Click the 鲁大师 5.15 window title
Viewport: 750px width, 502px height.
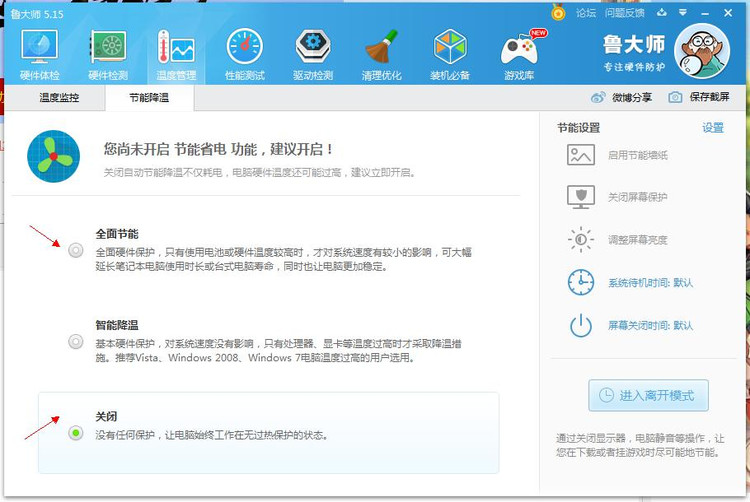click(x=37, y=14)
